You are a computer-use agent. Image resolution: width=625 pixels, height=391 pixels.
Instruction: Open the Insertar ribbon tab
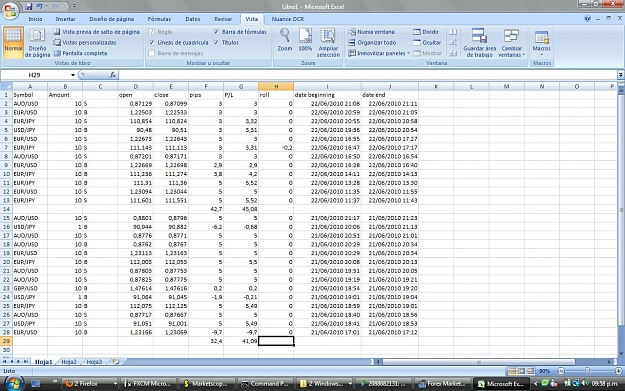[x=65, y=19]
